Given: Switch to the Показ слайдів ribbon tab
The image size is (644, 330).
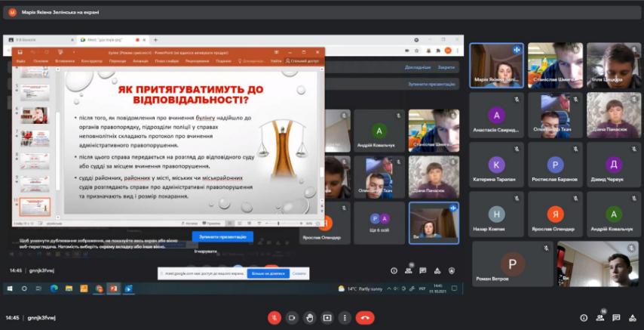Looking at the screenshot, I should pyautogui.click(x=167, y=61).
